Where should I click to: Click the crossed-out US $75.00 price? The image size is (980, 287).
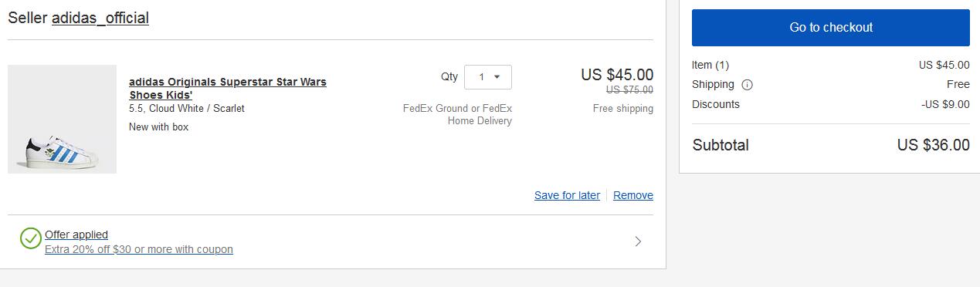(629, 89)
